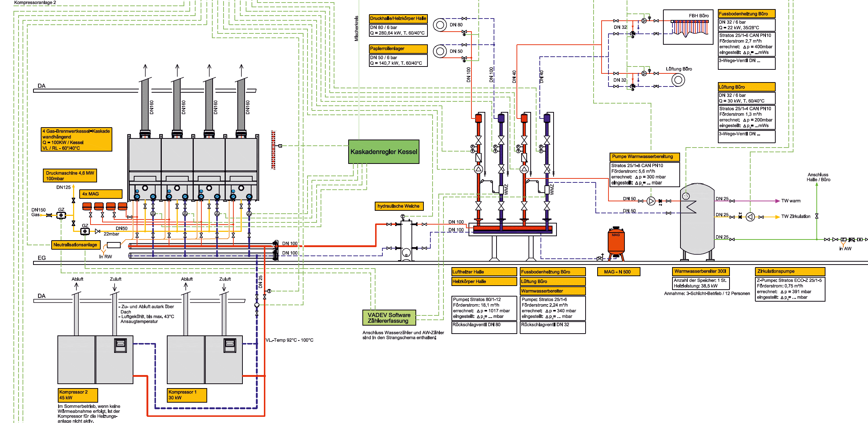Click the 22mbar pressure label
Image resolution: width=868 pixels, height=423 pixels.
pyautogui.click(x=111, y=234)
